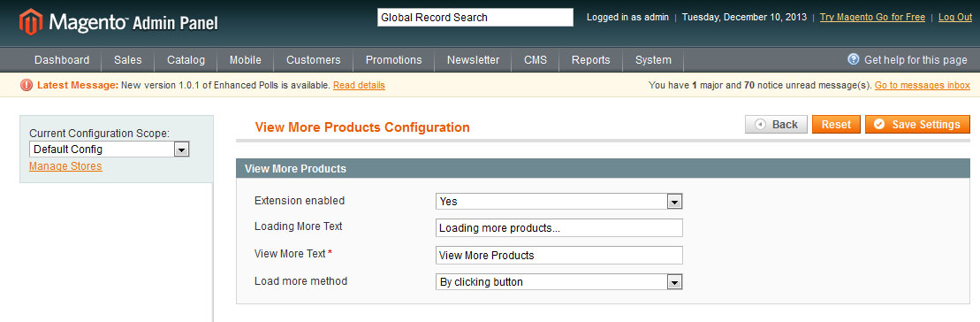Open the Mobile menu
Image resolution: width=980 pixels, height=322 pixels.
point(245,60)
